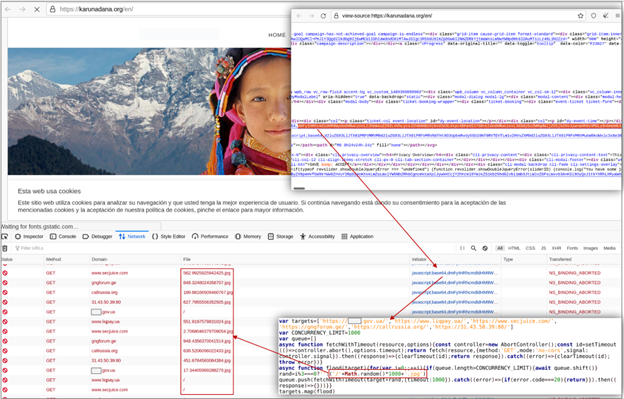
Task: Open the Debugger tab
Action: [x=98, y=236]
